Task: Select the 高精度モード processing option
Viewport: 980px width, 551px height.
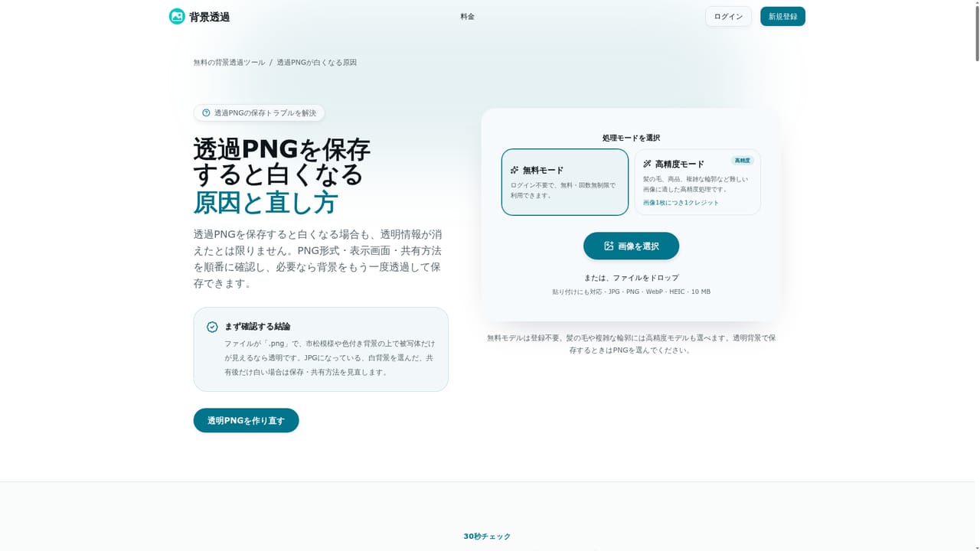Action: point(697,182)
